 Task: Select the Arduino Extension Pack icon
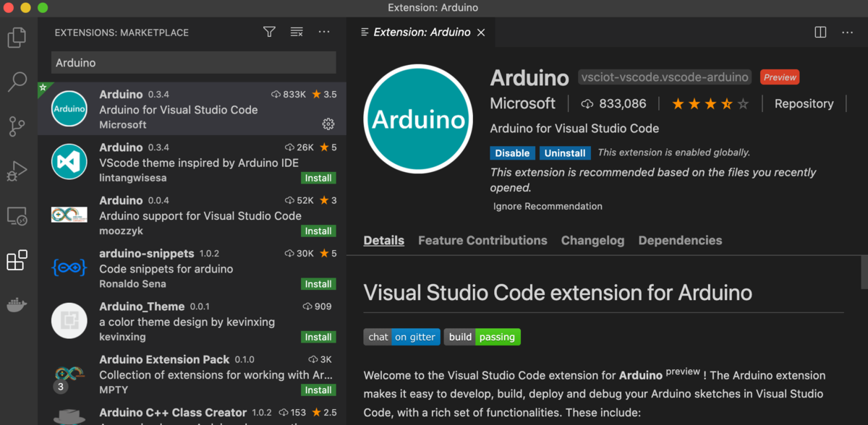coord(69,374)
